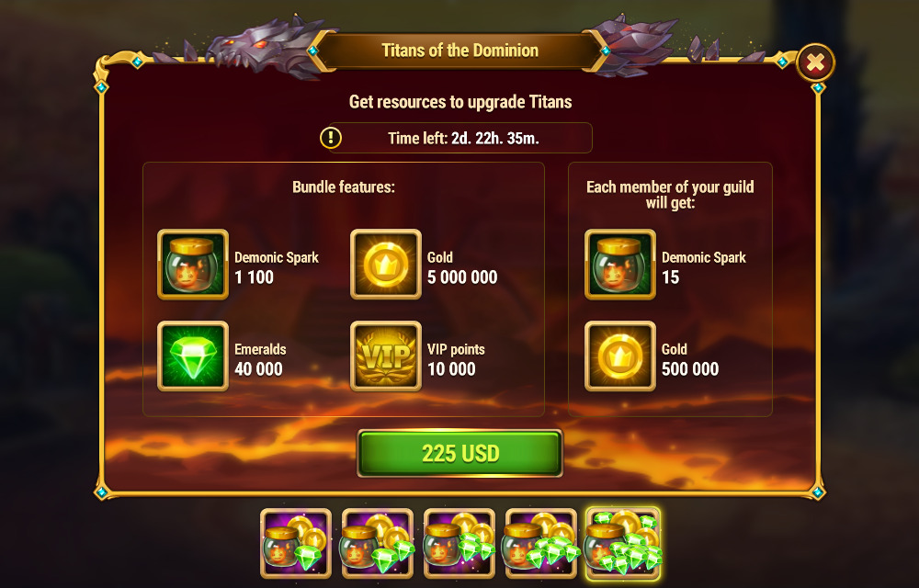919x588 pixels.
Task: Click the Gold 5 000 000 amount text
Action: coord(462,277)
